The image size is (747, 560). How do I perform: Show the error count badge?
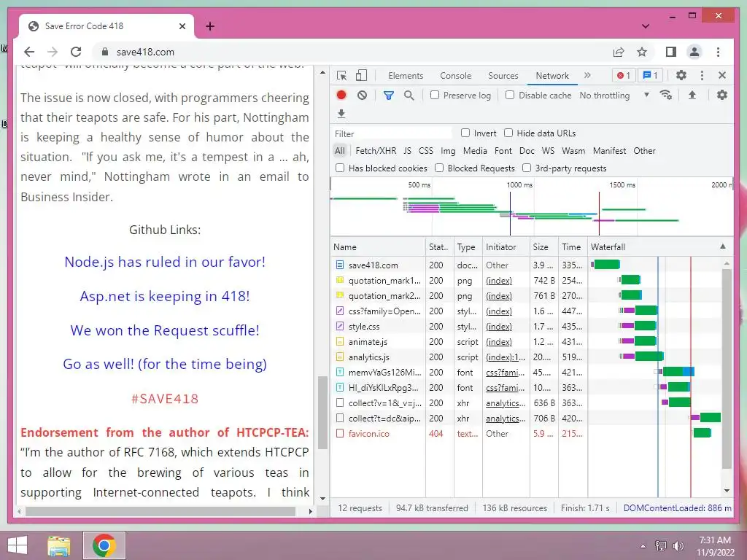[624, 75]
